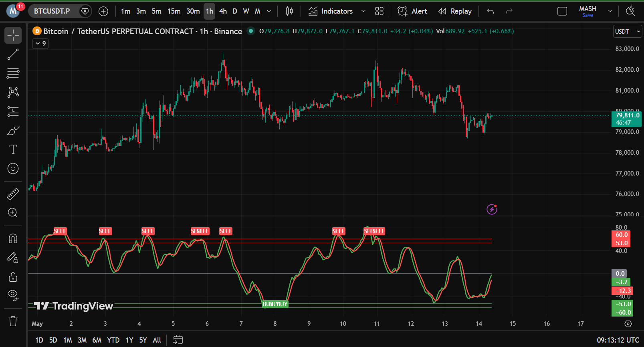Click the green -60.0 indicator level label
Image resolution: width=644 pixels, height=347 pixels.
[622, 313]
